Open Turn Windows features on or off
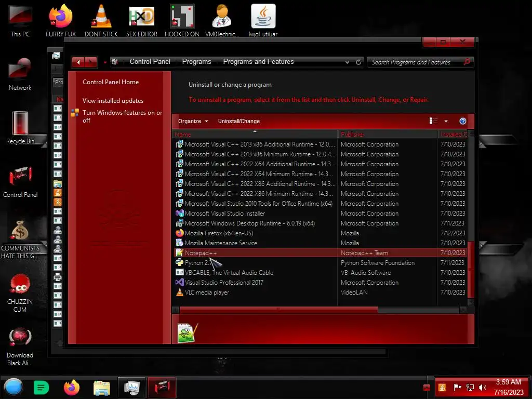The image size is (532, 399). click(x=122, y=116)
